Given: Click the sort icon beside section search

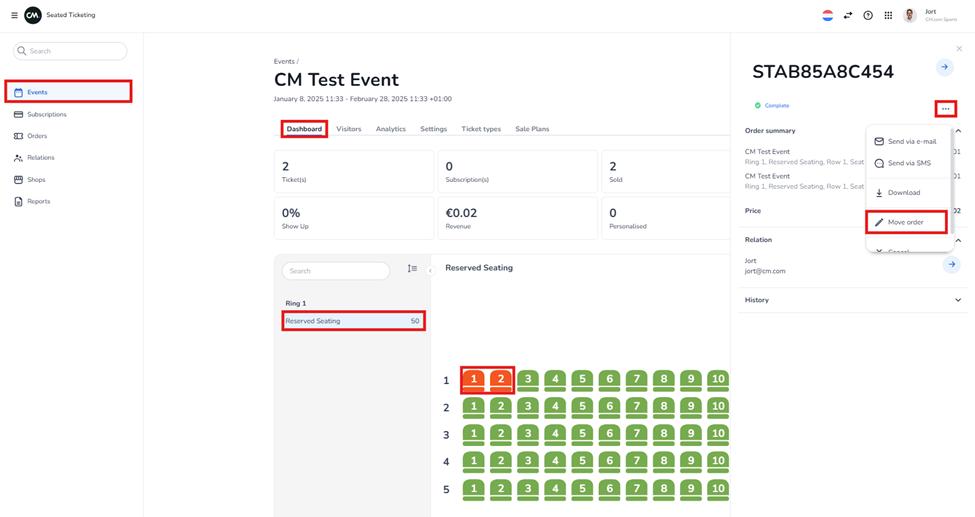Looking at the screenshot, I should coord(412,269).
